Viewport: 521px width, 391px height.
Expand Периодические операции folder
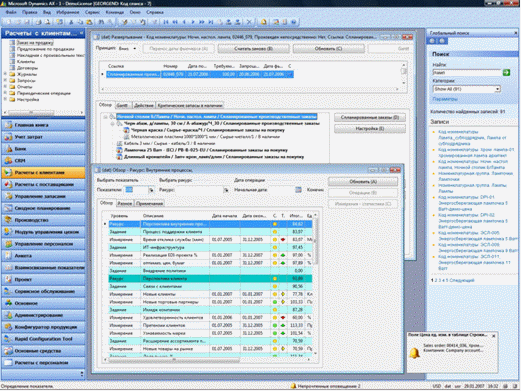point(5,93)
